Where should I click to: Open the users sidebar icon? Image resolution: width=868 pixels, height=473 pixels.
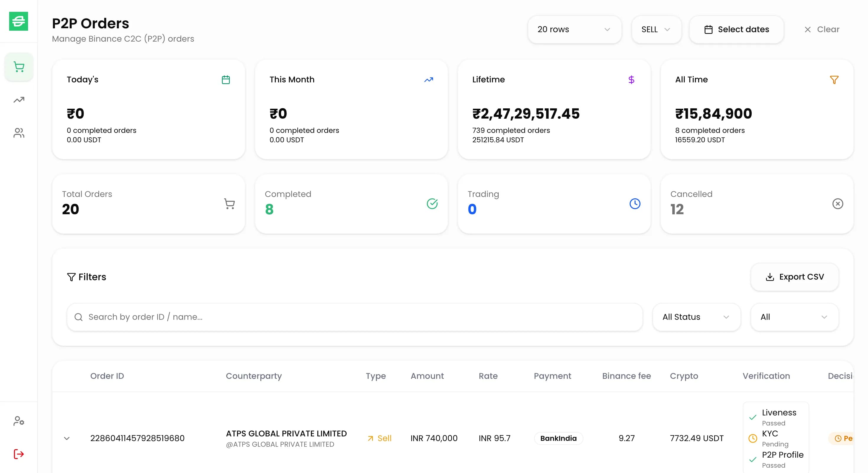click(19, 133)
